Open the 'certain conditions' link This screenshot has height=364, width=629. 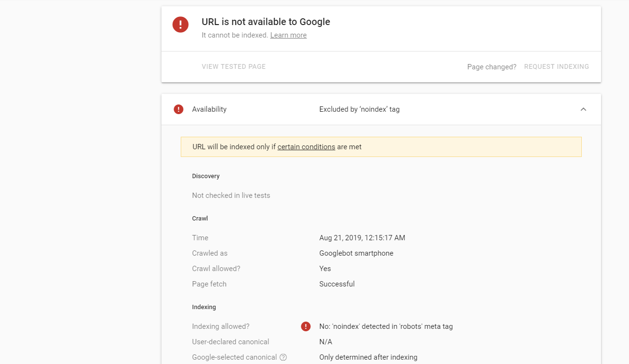click(x=306, y=147)
